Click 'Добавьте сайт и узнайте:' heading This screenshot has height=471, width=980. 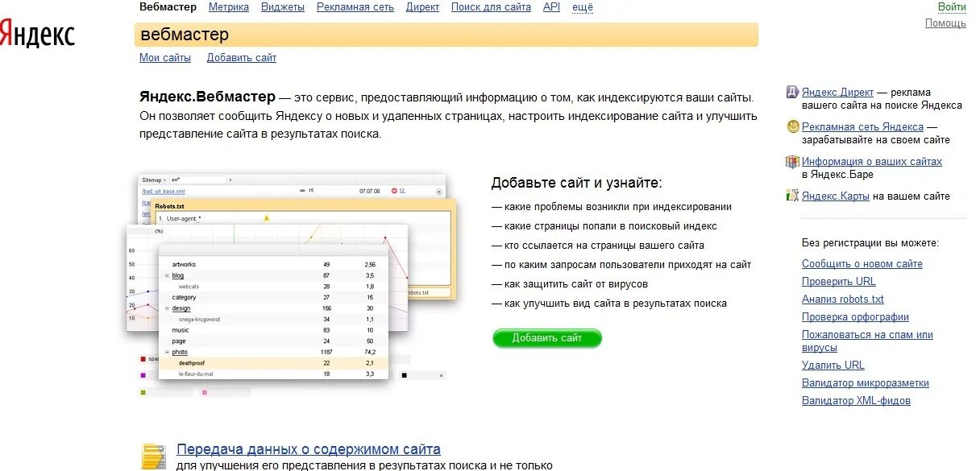(577, 183)
